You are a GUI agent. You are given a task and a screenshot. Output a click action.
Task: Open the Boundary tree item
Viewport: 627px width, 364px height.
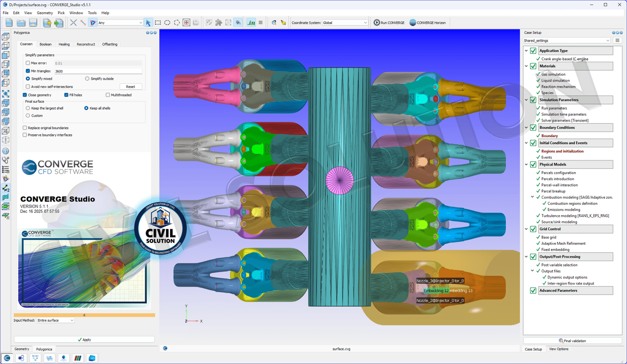click(549, 136)
